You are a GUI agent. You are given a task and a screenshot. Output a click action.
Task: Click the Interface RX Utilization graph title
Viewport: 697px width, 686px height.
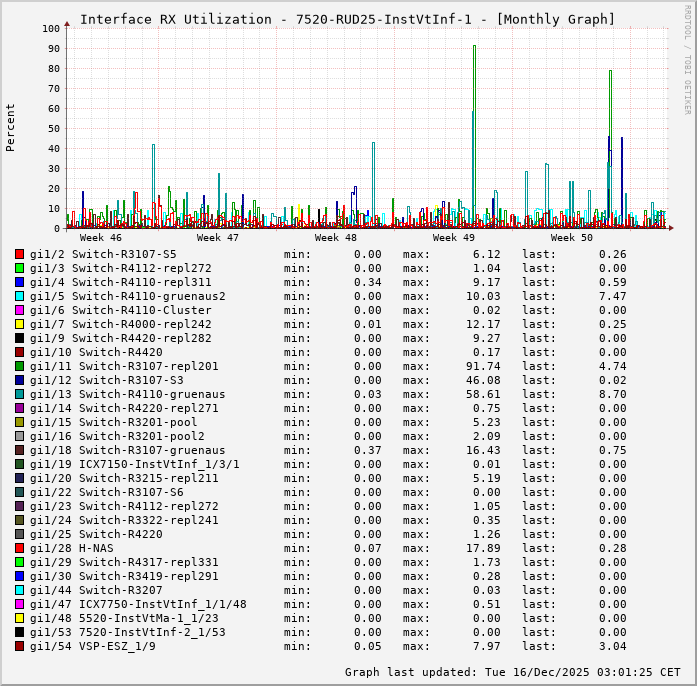[347, 19]
